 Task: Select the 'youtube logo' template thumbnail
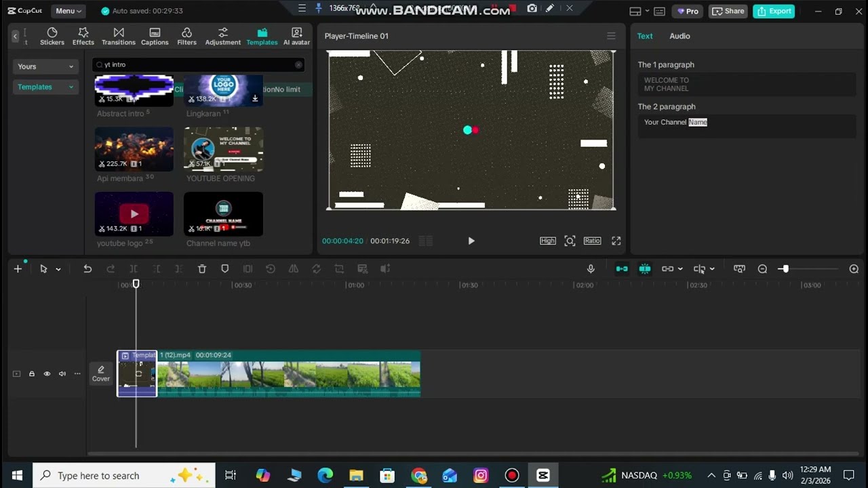click(x=134, y=213)
